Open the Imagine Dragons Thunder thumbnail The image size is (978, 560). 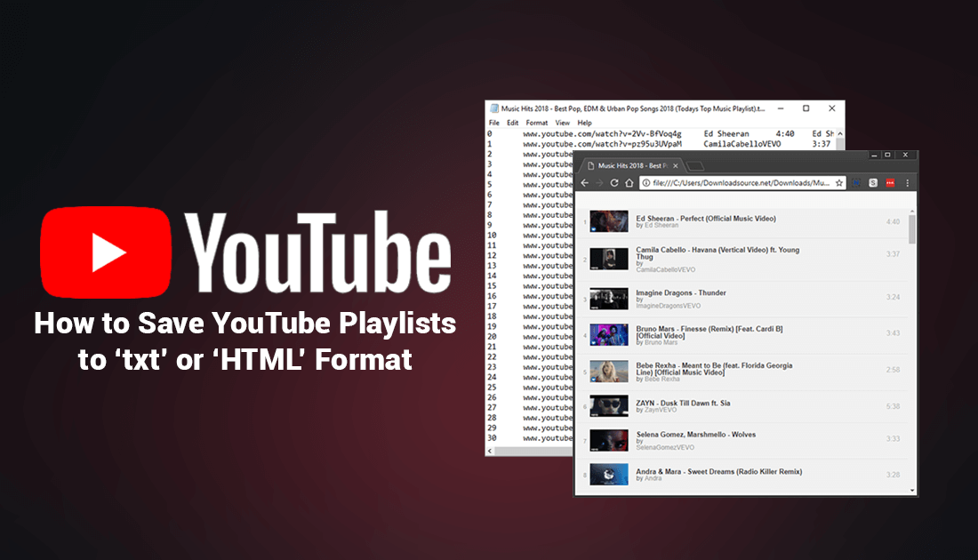(609, 299)
